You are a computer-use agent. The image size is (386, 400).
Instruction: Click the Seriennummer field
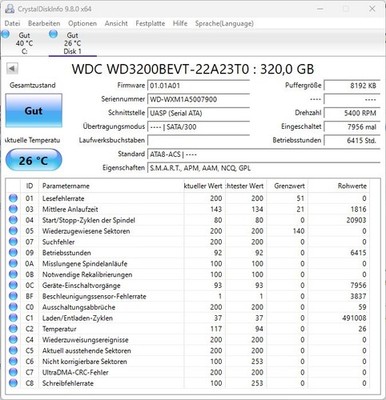pos(198,99)
